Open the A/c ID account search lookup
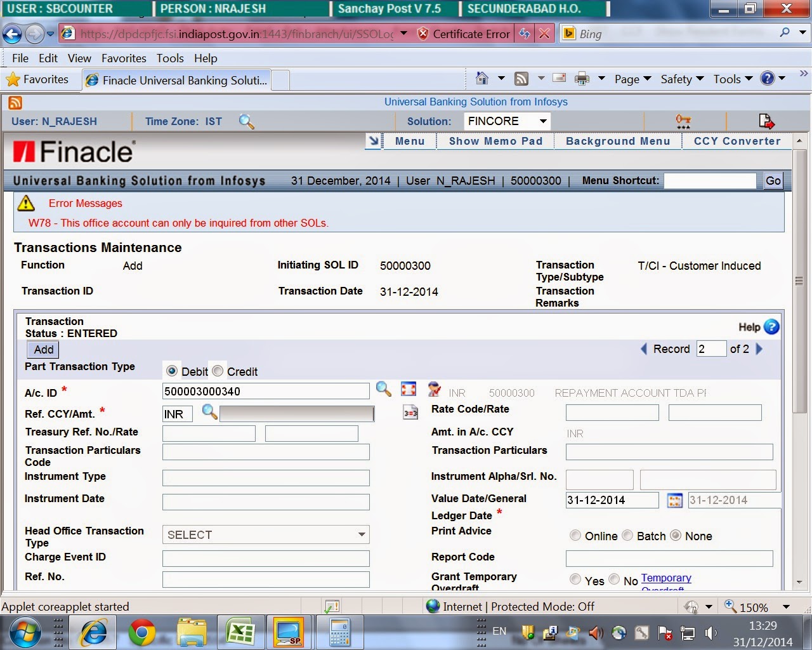This screenshot has height=650, width=812. [x=383, y=390]
